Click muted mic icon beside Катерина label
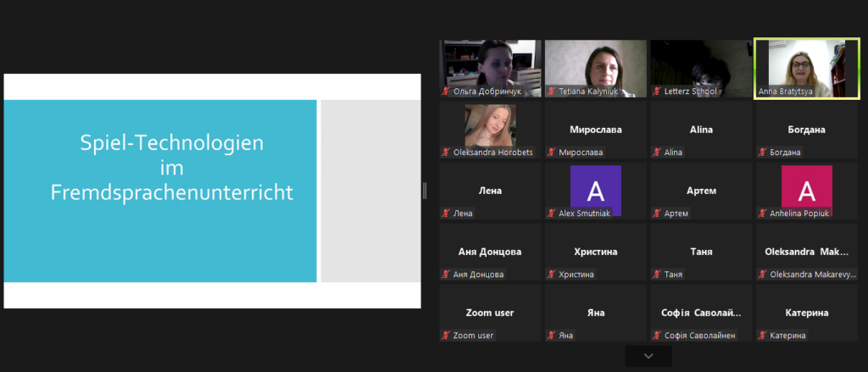 pyautogui.click(x=762, y=336)
